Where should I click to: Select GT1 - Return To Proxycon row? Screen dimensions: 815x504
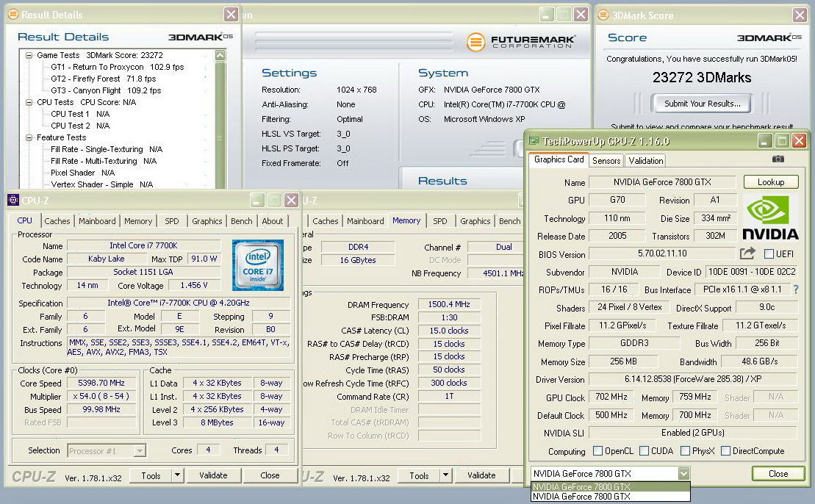coord(118,67)
